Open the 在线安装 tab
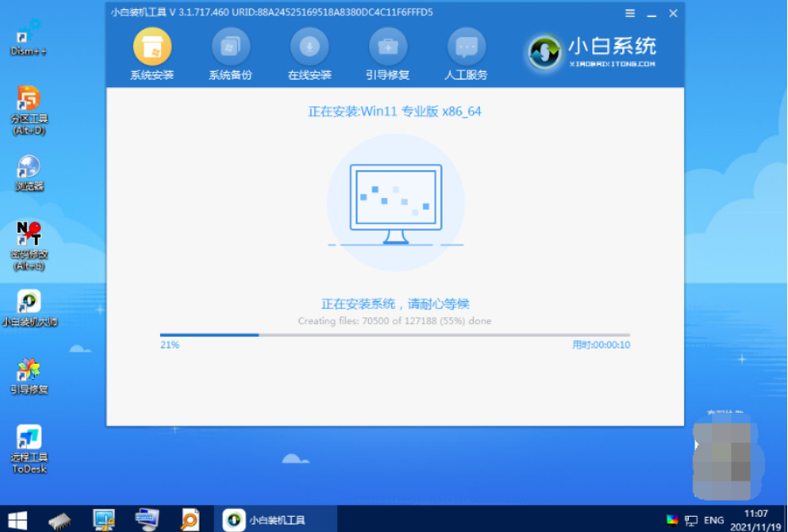The height and width of the screenshot is (532, 788). click(x=309, y=54)
